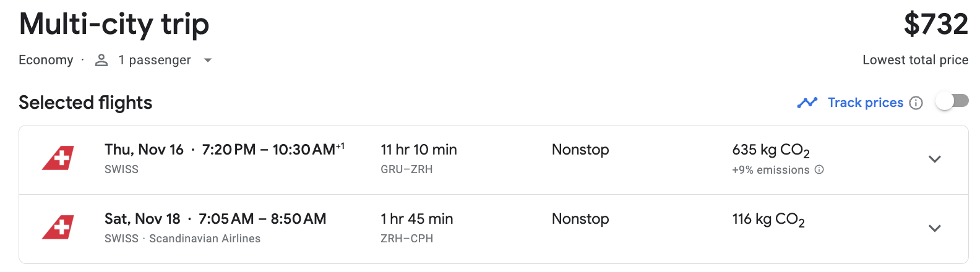Click the SWISS airline logo on Nov 16 flight
Screen dimensions: 980x272
[x=58, y=158]
